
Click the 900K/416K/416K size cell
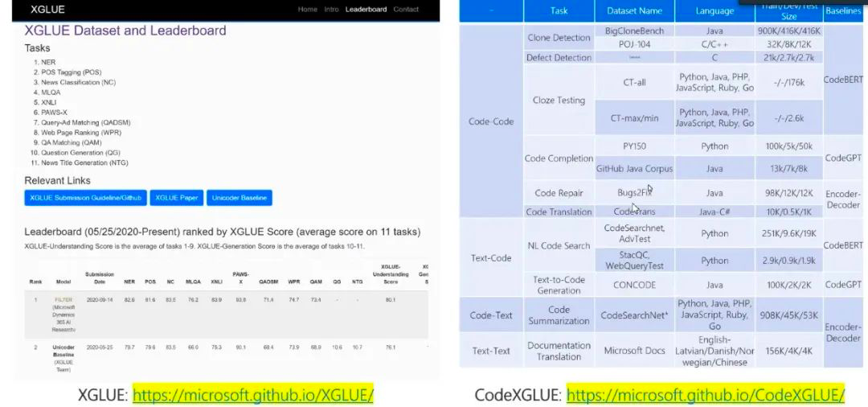[789, 31]
